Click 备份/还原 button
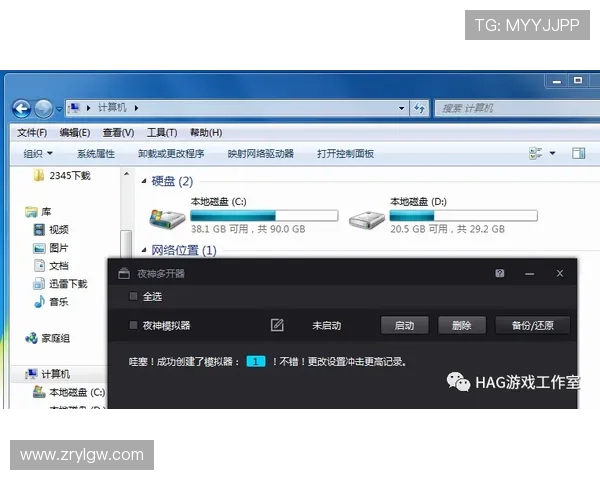Screen dimensions: 600x480 click(x=533, y=325)
